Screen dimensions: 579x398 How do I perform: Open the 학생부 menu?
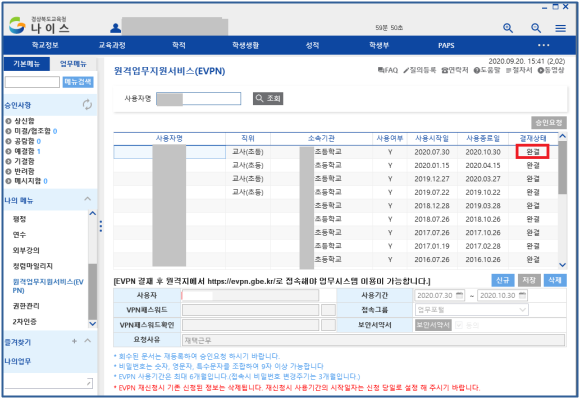pos(379,45)
